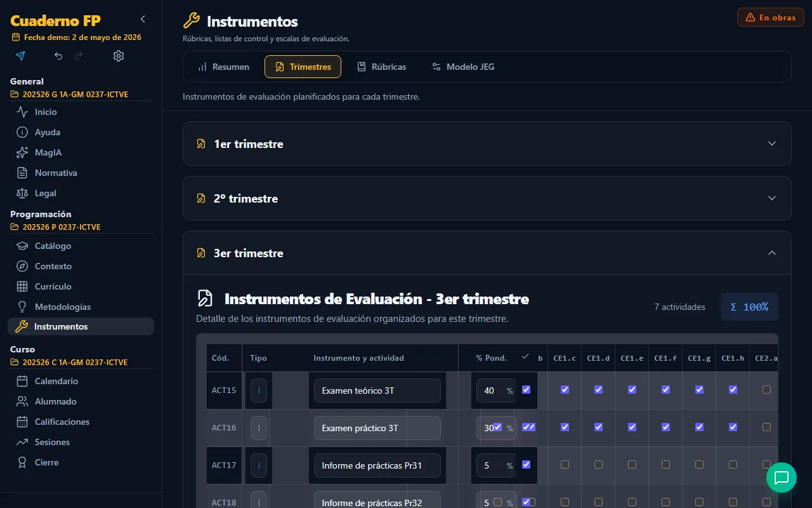This screenshot has height=508, width=812.
Task: Open the 202526 G 1A-GM 0237-ICTVE folder
Action: coord(70,95)
